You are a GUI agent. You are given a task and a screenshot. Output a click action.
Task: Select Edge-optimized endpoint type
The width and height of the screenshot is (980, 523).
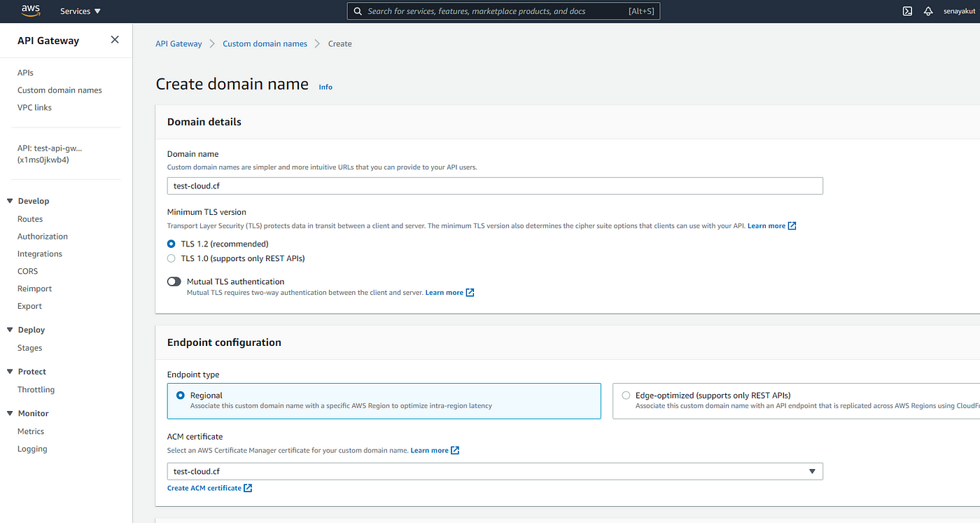[x=625, y=394]
